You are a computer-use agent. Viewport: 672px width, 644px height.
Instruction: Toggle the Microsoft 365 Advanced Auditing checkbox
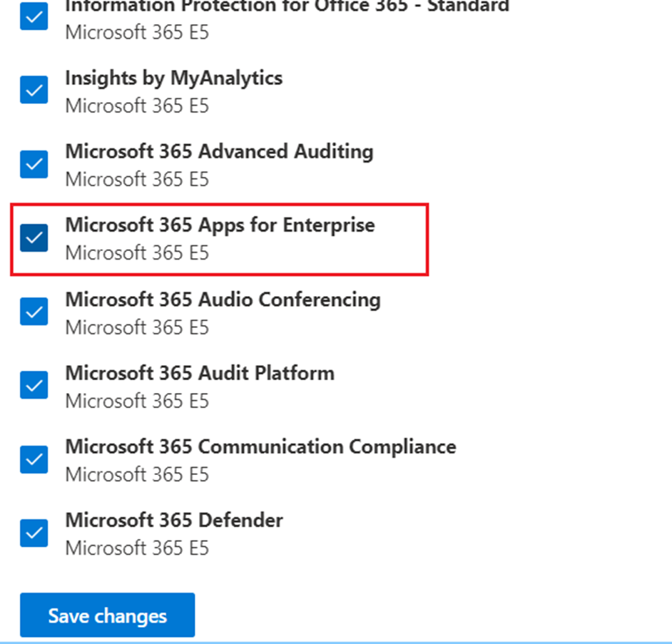34,164
